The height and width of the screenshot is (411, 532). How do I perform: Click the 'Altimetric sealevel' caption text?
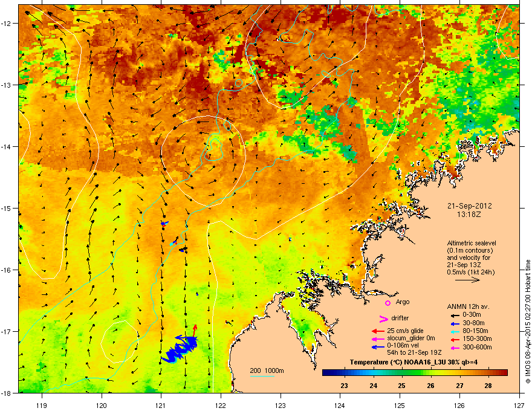[x=472, y=243]
